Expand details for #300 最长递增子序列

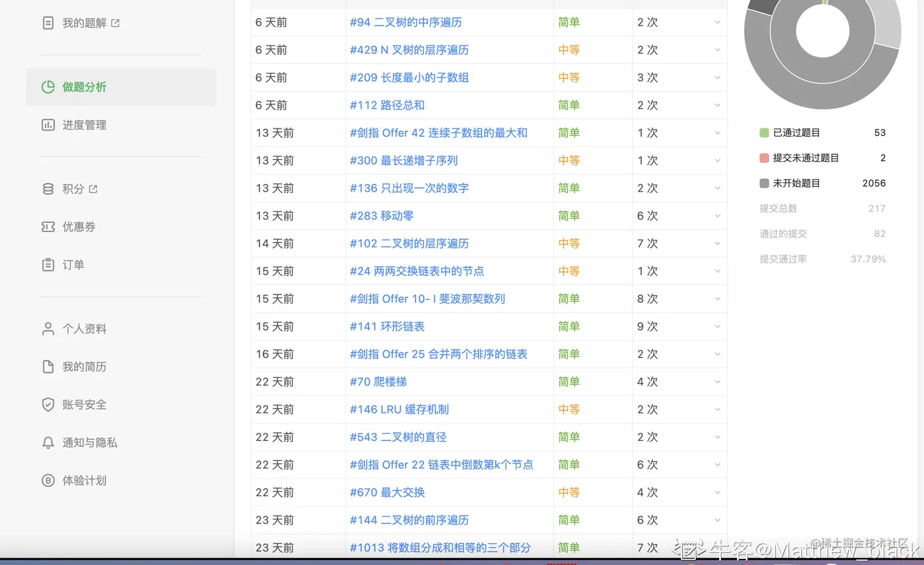tap(717, 160)
